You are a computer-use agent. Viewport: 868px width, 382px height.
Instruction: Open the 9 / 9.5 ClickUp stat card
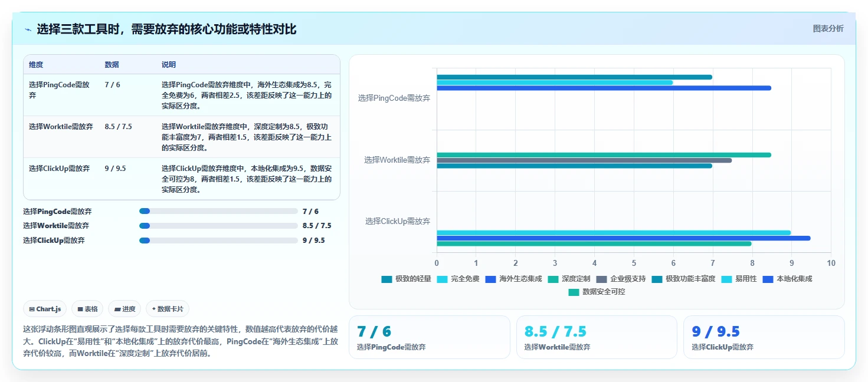point(764,337)
